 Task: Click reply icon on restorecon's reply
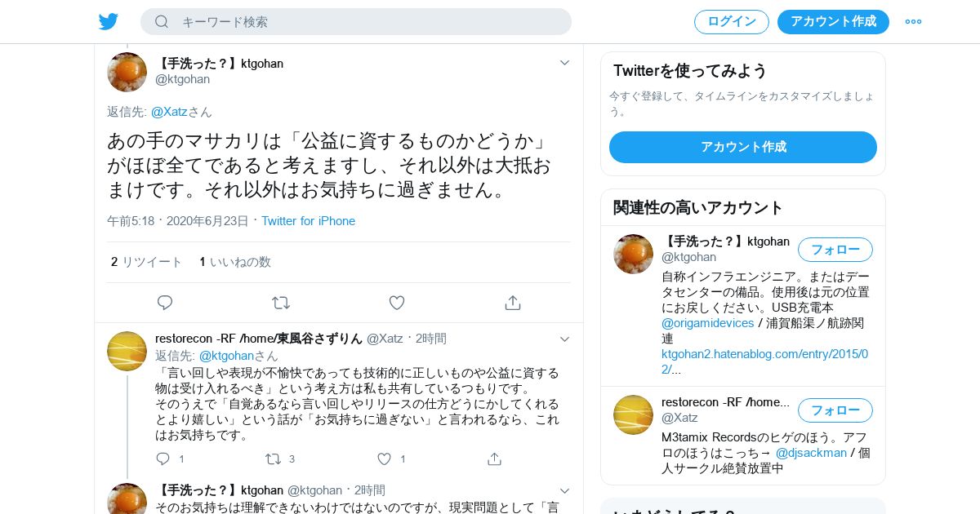tap(163, 459)
